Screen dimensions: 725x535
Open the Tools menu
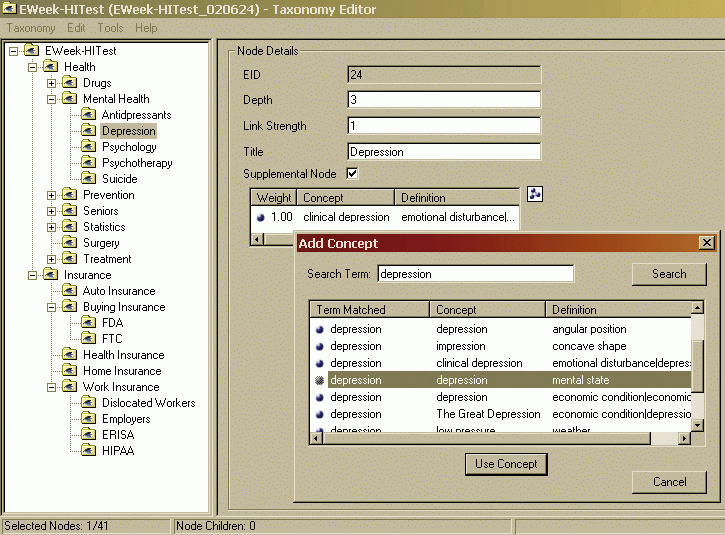pos(110,28)
